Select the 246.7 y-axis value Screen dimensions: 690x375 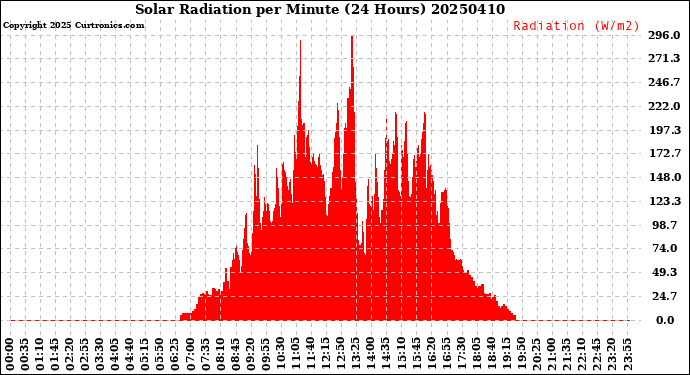664,82
